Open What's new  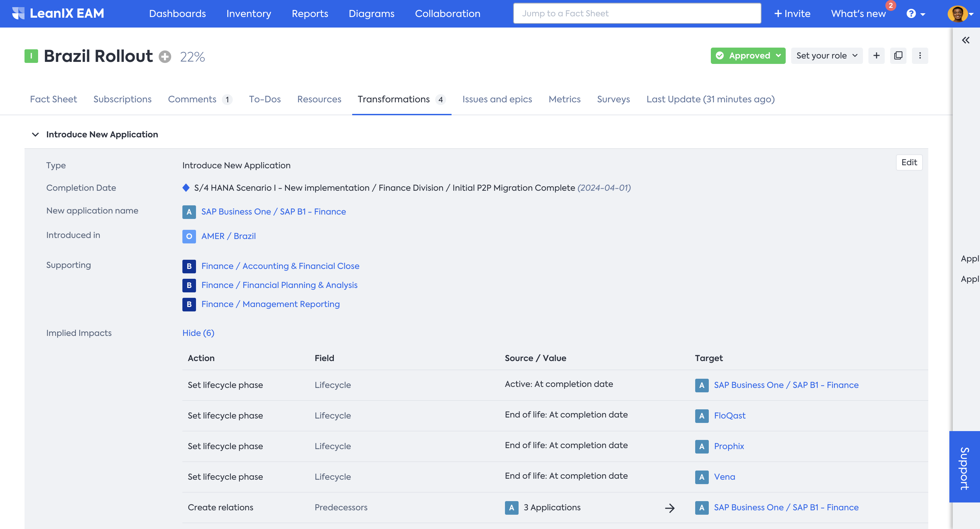pos(858,14)
